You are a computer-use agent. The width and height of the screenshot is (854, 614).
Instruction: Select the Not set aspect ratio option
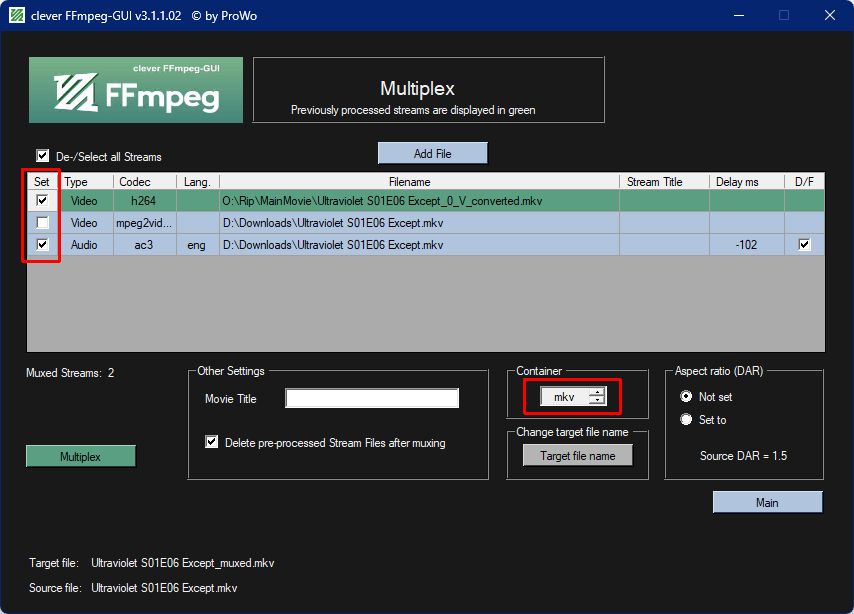tap(686, 397)
